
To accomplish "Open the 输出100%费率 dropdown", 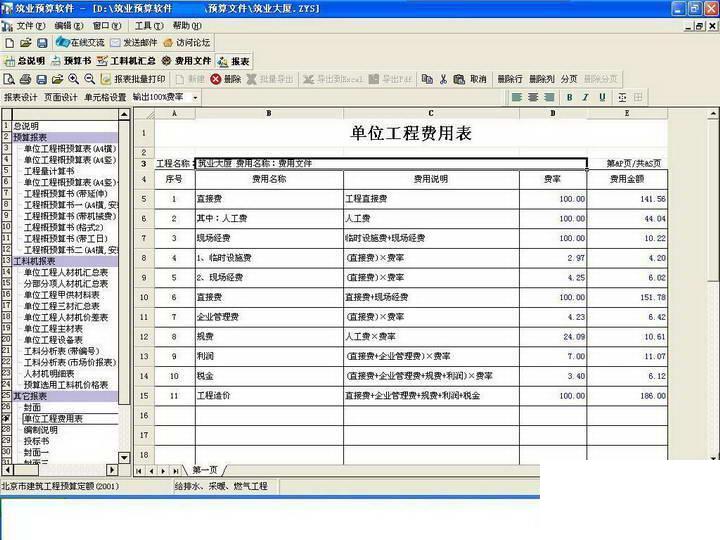I will [195, 97].
